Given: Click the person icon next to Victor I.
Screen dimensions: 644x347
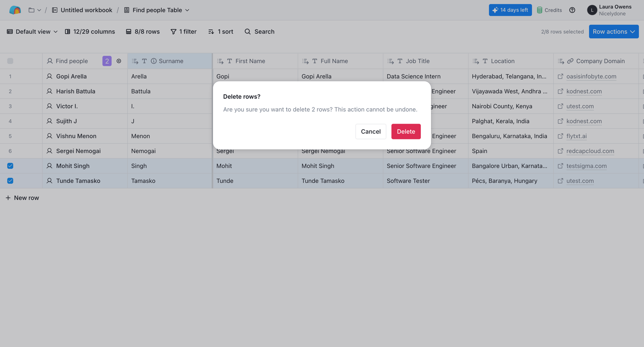Looking at the screenshot, I should [x=49, y=106].
